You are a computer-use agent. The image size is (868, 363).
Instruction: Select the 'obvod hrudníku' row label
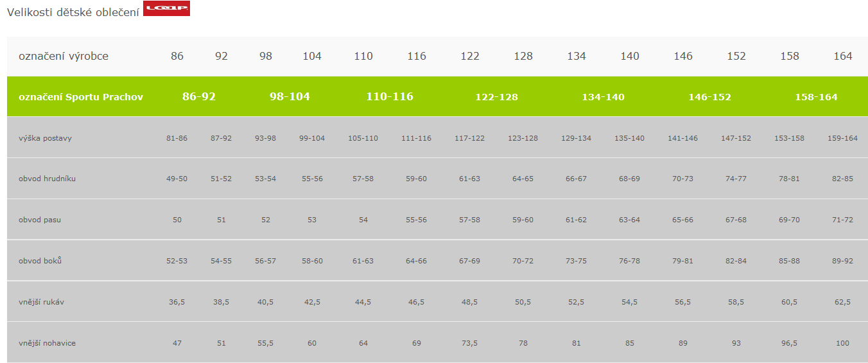point(47,179)
